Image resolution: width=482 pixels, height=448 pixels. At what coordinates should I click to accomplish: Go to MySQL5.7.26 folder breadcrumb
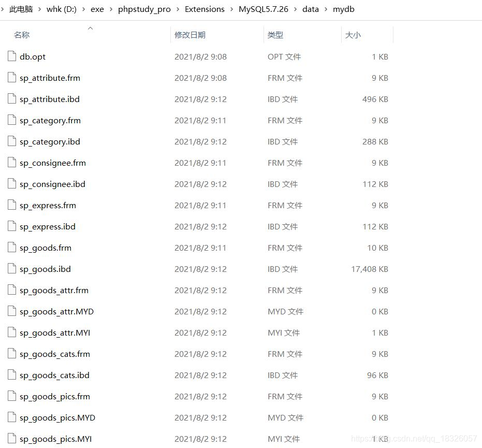point(264,9)
